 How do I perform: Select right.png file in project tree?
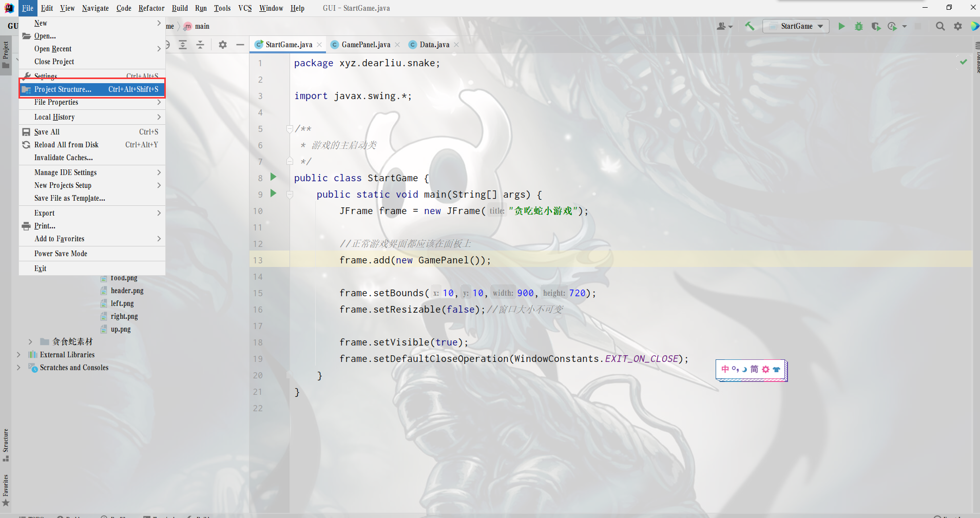tap(124, 316)
